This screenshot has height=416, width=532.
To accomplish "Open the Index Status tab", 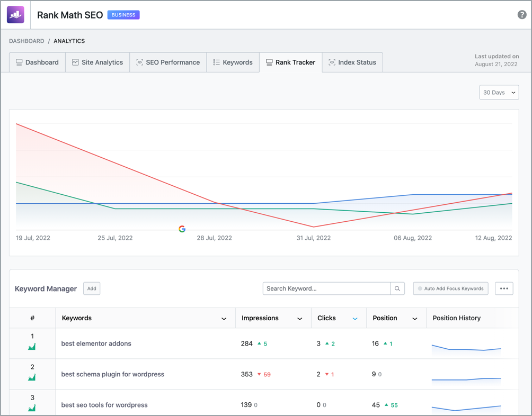I will (352, 62).
